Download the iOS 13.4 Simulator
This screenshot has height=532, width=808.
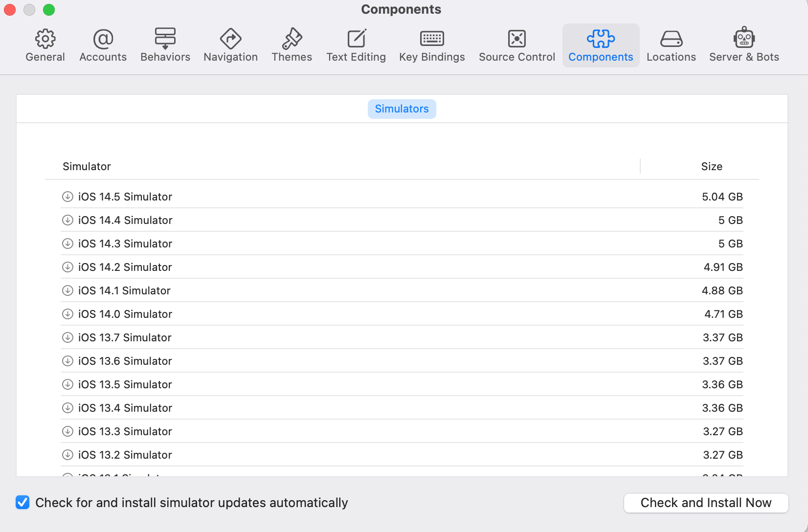(67, 408)
